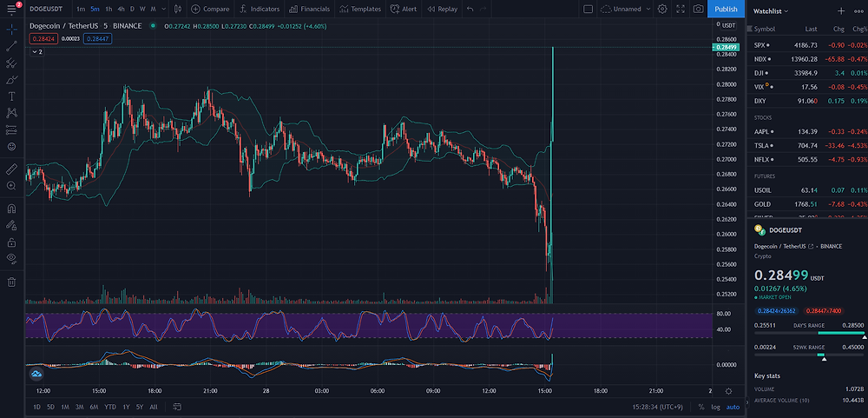
Task: Select the 1h timeframe
Action: click(108, 9)
